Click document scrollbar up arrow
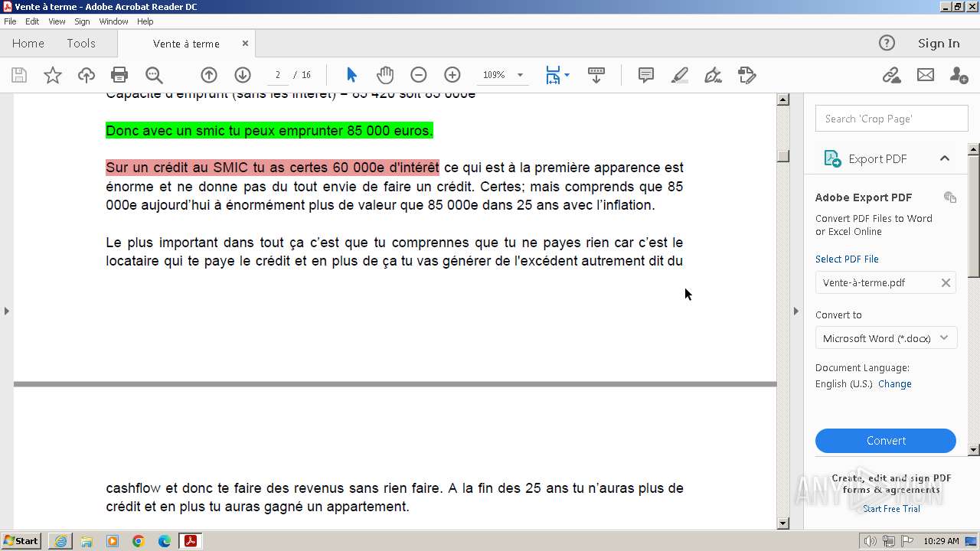Image resolution: width=980 pixels, height=551 pixels. point(782,99)
